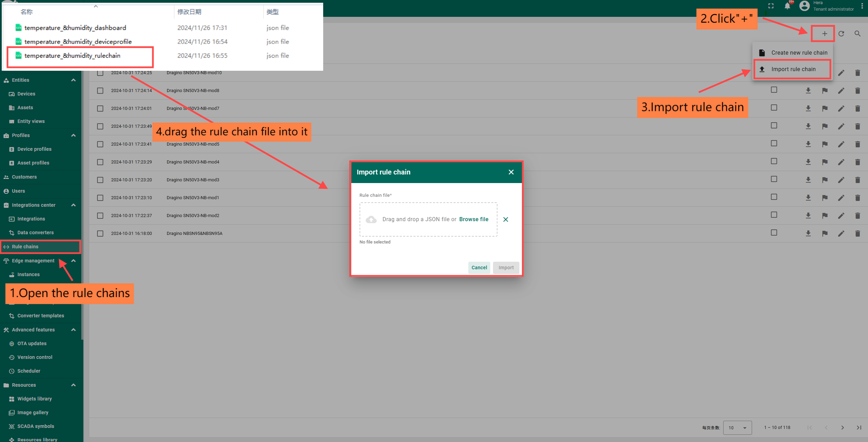Open the notifications bell icon

coord(787,6)
